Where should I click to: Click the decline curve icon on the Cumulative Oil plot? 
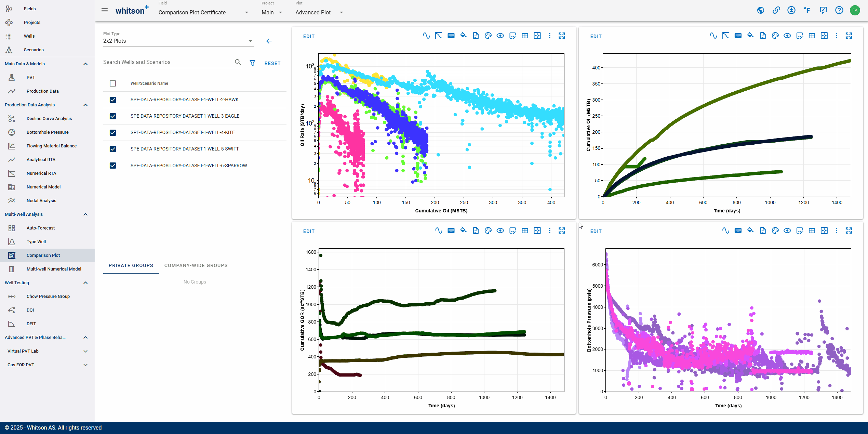click(x=726, y=36)
